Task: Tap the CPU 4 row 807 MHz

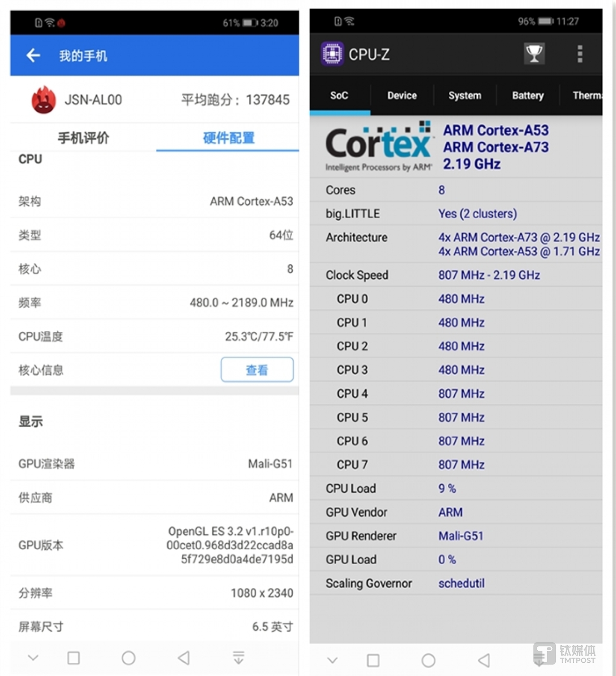Action: [456, 393]
